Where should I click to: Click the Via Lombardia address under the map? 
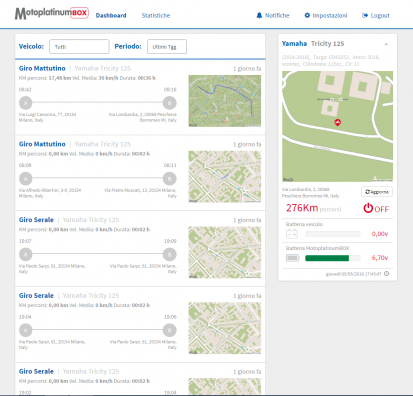(x=310, y=193)
